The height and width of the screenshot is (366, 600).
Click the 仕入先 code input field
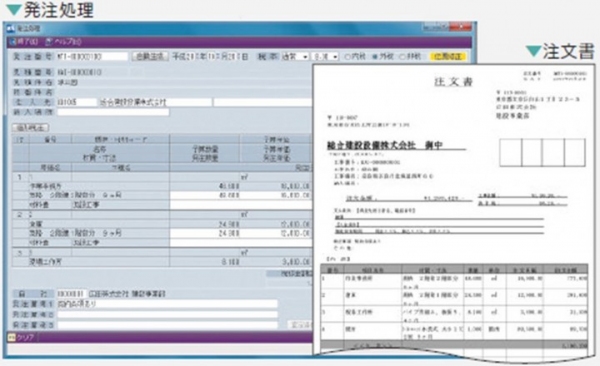[77, 102]
